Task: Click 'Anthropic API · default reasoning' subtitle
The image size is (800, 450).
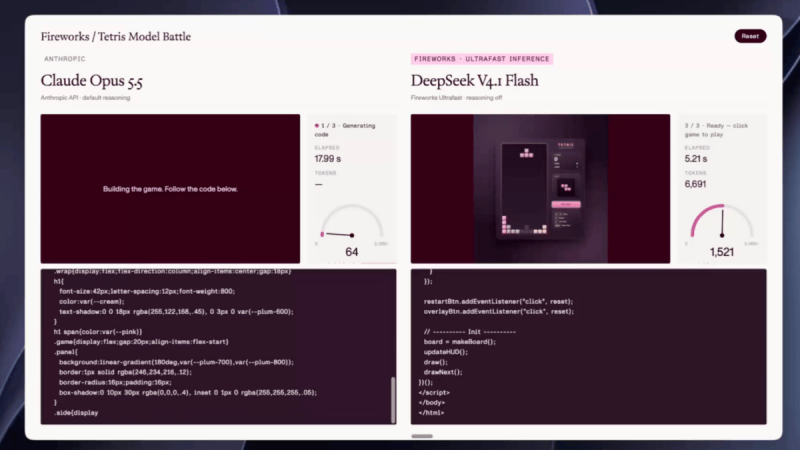Action: pos(85,97)
